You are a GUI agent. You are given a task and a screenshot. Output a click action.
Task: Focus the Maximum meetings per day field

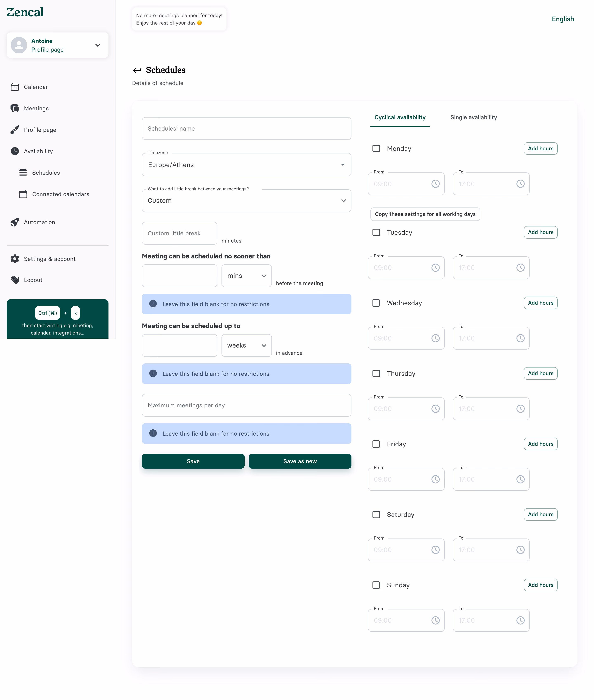click(246, 405)
